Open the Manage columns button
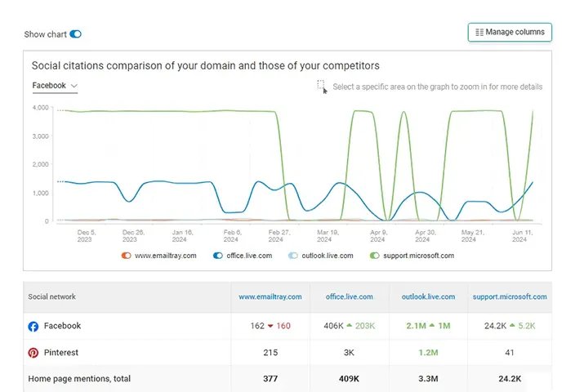 click(x=510, y=33)
